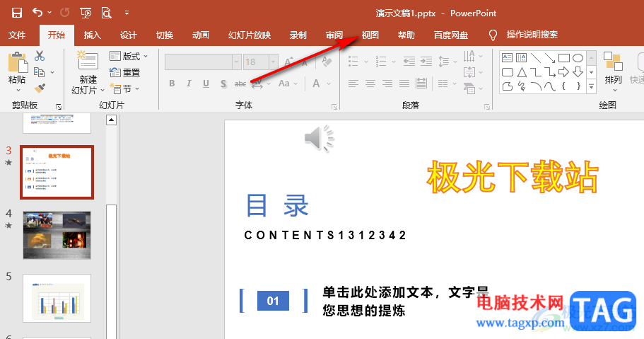Justify text alignment icon
Viewport: 644px width, 339px height.
click(x=404, y=84)
